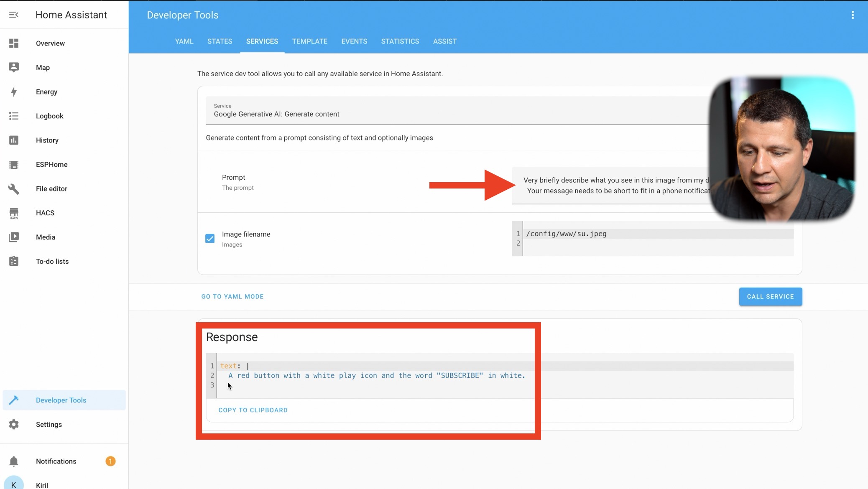Viewport: 868px width, 489px height.
Task: Click the GO TO YAML MODE link
Action: [x=232, y=297]
